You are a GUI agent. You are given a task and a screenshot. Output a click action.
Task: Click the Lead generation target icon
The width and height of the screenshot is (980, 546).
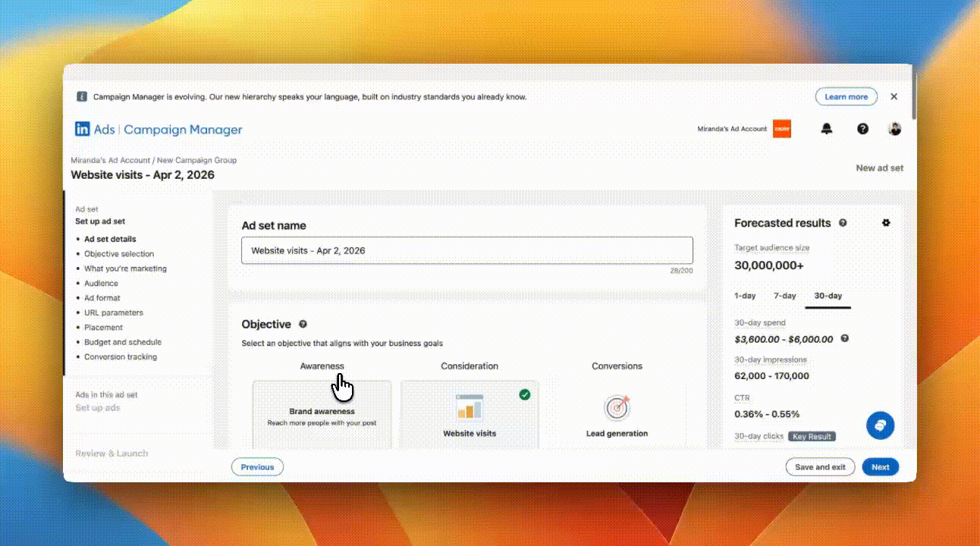(617, 408)
